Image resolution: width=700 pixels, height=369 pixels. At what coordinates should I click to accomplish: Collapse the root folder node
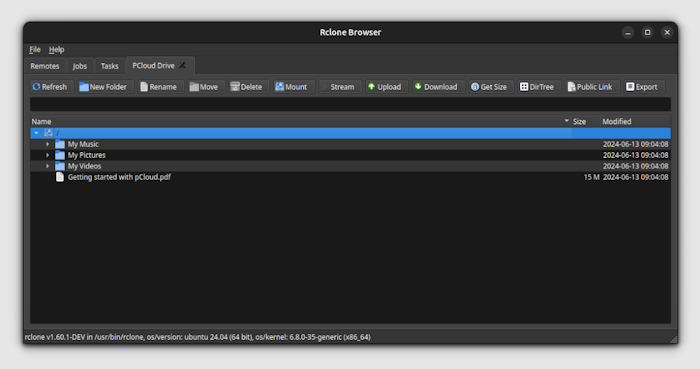pyautogui.click(x=36, y=133)
